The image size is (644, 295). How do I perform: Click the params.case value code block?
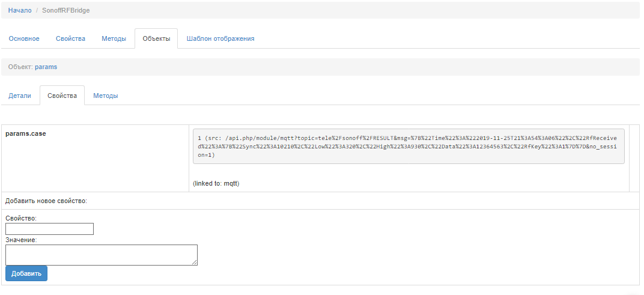408,146
